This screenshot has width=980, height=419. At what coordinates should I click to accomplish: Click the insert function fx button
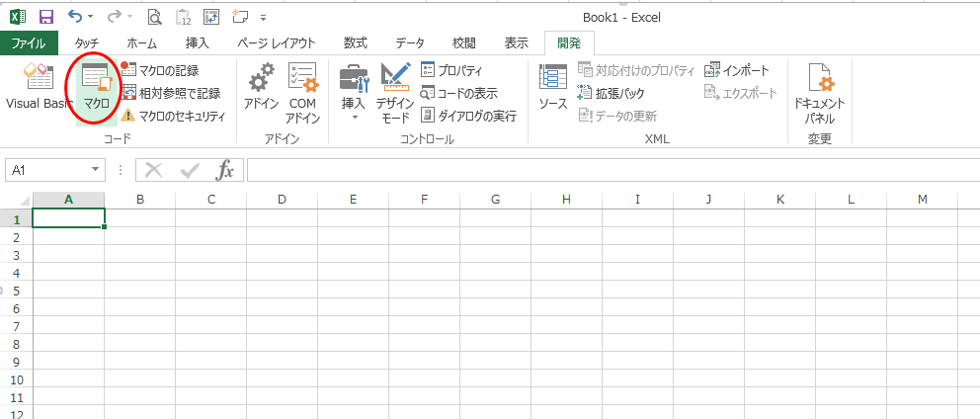pyautogui.click(x=225, y=170)
